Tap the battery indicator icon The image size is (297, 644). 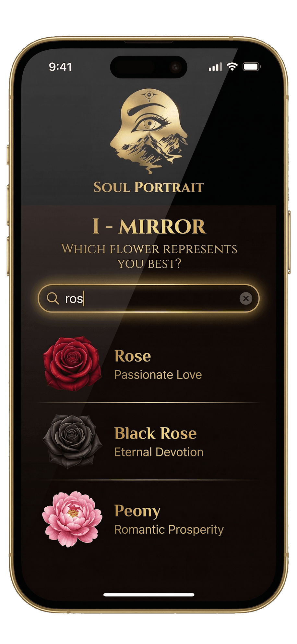252,67
